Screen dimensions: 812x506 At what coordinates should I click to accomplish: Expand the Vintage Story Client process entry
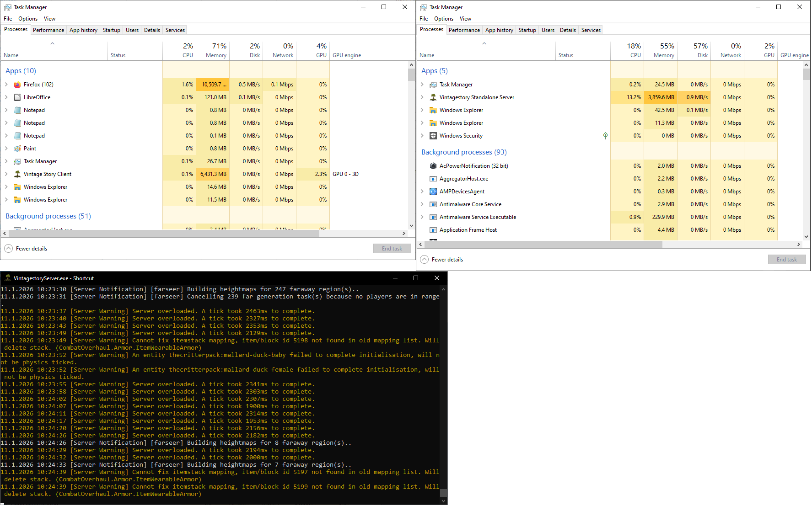click(6, 174)
